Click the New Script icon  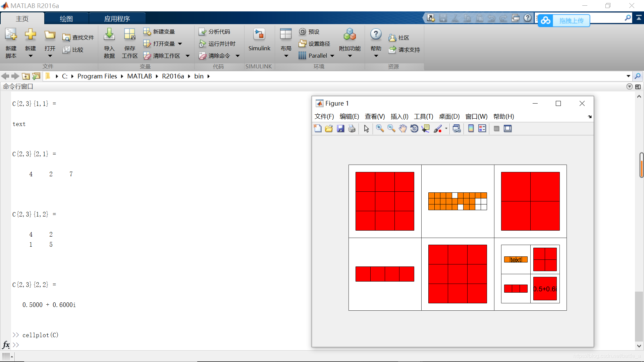tap(11, 35)
